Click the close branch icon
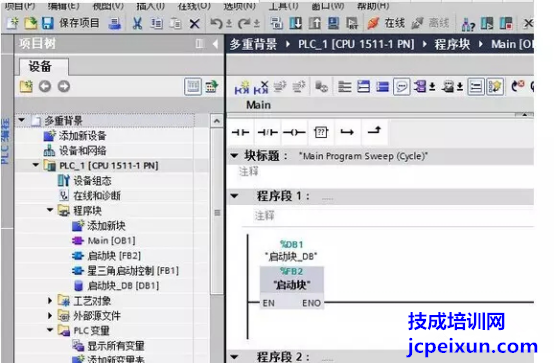Viewport: 554px width, 363px height. 374,131
